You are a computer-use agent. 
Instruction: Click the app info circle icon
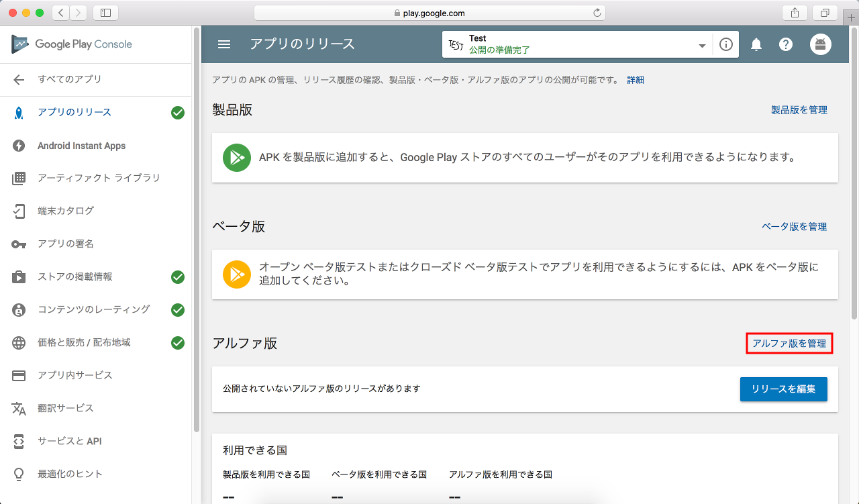coord(725,44)
